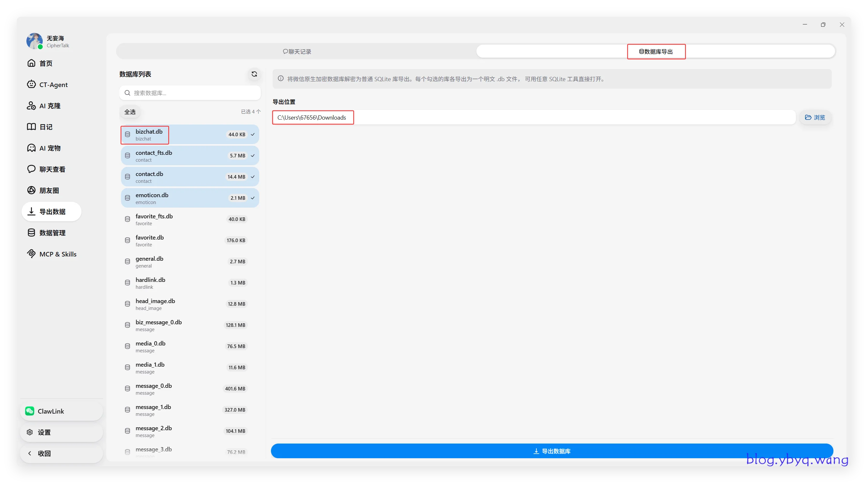
Task: Open the 日记 book icon
Action: pyautogui.click(x=31, y=127)
